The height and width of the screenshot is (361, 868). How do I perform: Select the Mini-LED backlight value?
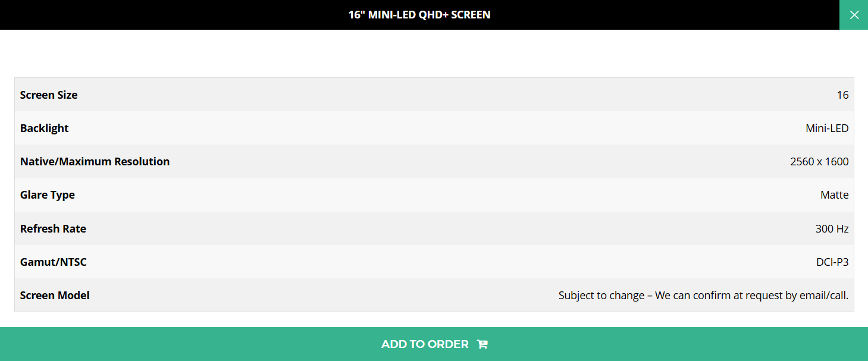[827, 128]
